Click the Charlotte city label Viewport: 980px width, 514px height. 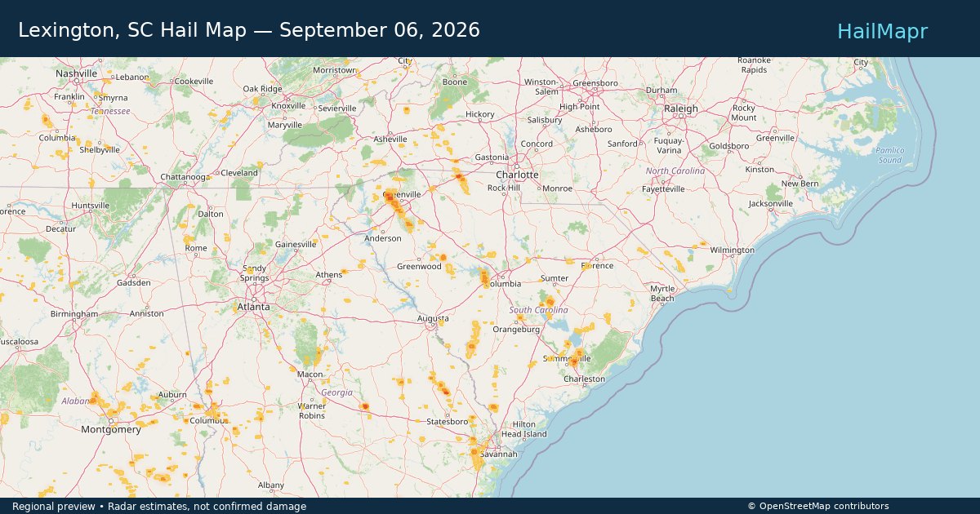(x=517, y=175)
